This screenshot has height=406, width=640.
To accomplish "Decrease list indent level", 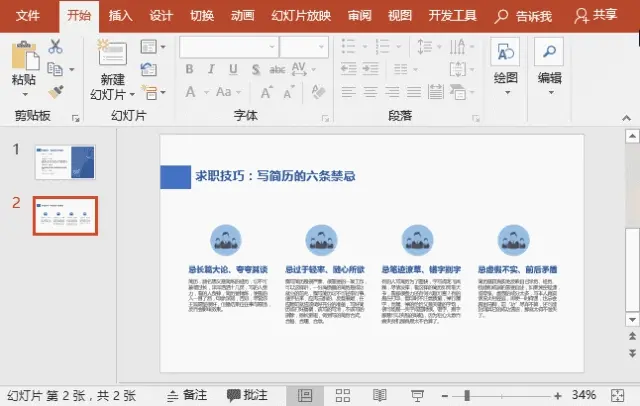I will 349,69.
